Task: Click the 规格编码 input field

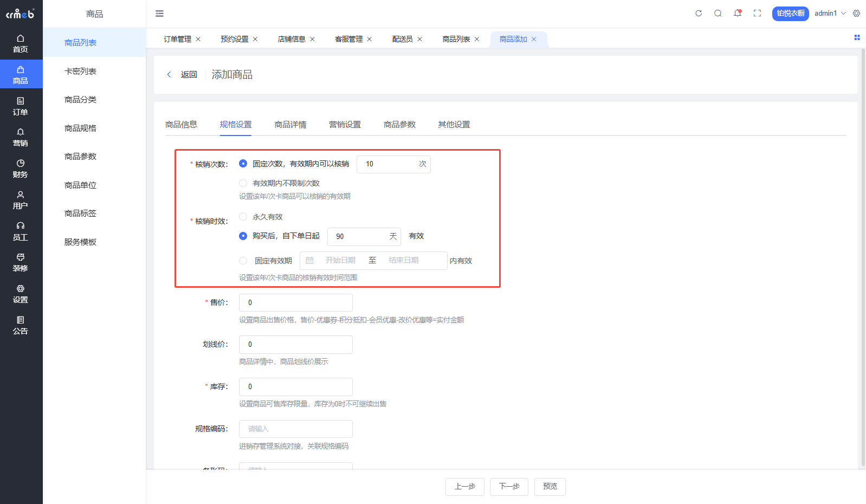Action: [x=296, y=429]
